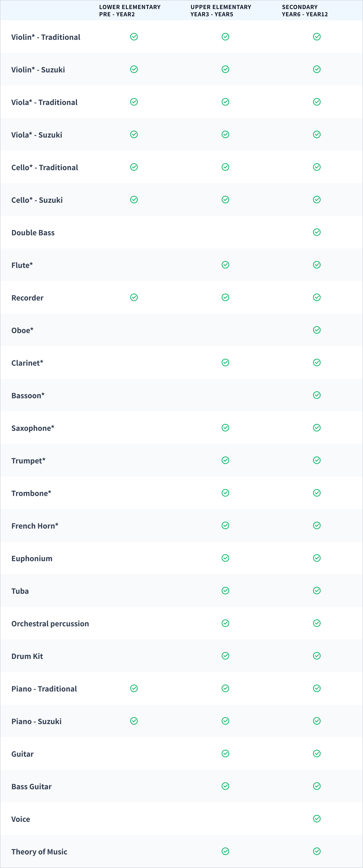
Task: Click the Upper Elementary checkmark for Flute
Action: 225,265
